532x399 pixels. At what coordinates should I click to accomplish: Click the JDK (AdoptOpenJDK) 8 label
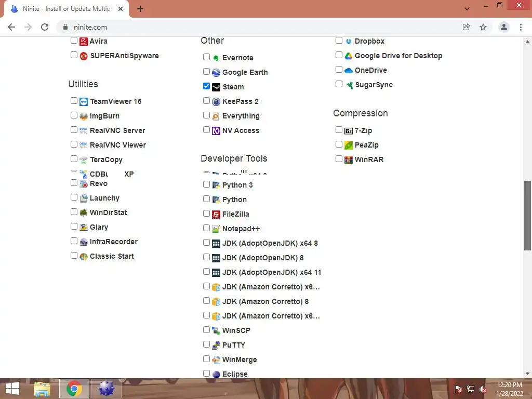click(263, 258)
